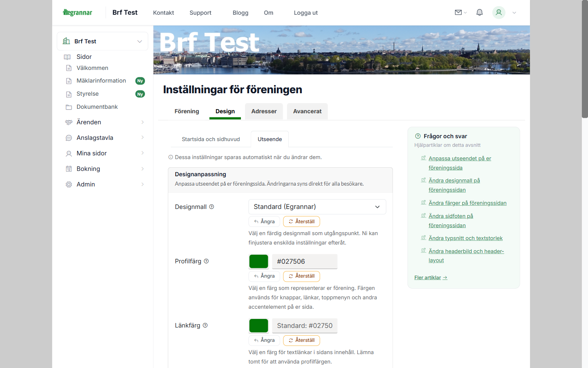Click the Mina sidor person icon
588x368 pixels.
[x=69, y=153]
